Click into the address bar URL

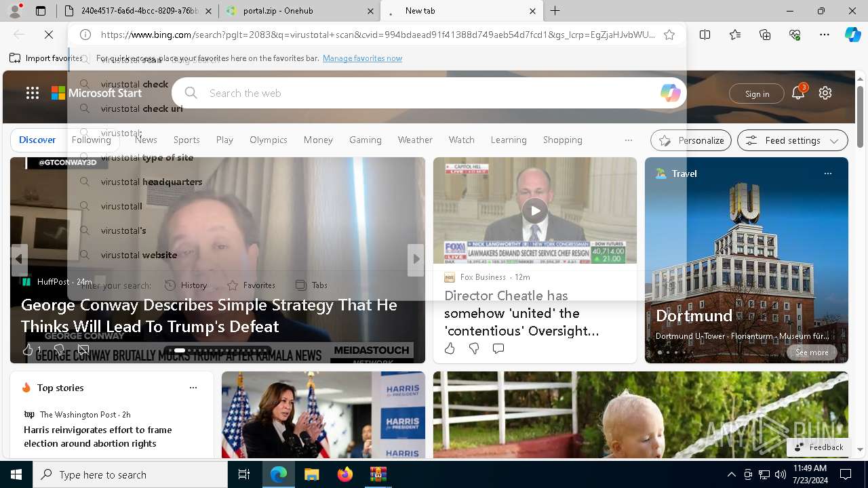coord(378,35)
